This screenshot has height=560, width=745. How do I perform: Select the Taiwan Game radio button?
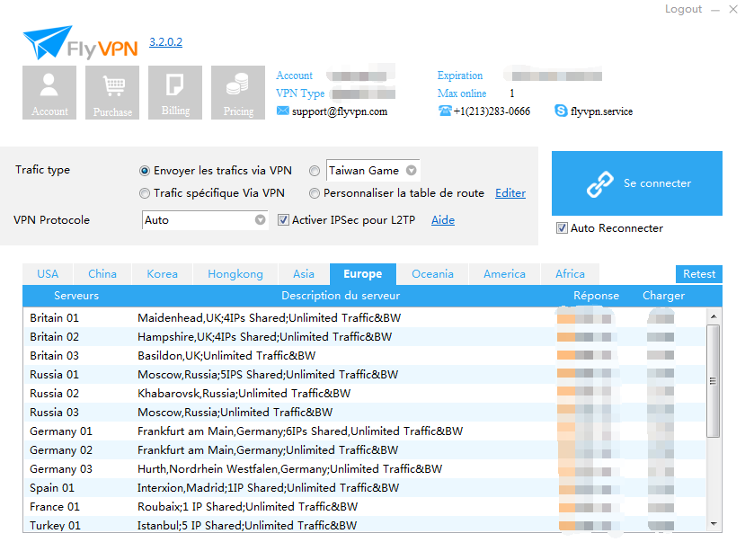[x=314, y=171]
